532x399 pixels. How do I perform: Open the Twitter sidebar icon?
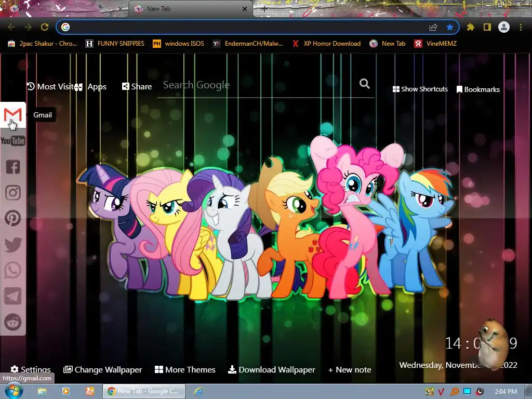click(x=13, y=245)
